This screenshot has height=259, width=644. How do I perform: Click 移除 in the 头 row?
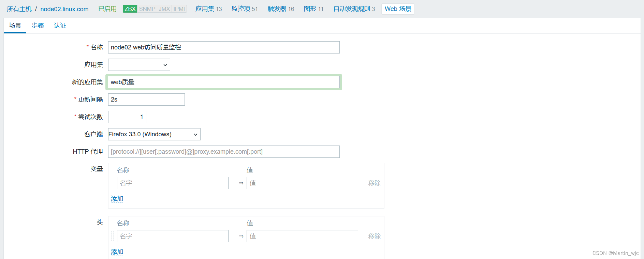click(374, 236)
